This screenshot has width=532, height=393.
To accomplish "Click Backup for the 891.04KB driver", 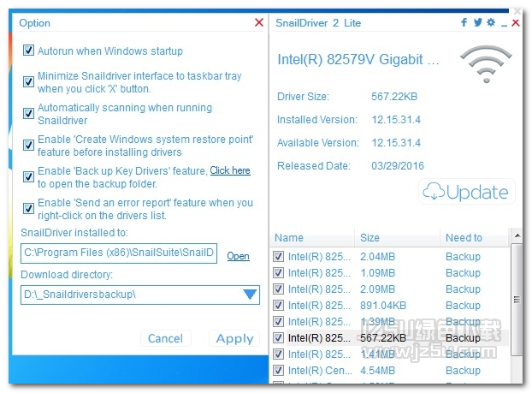I will coord(463,306).
